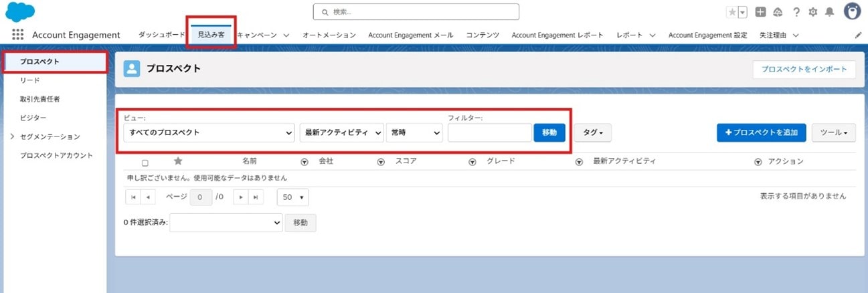
Task: Open the notifications bell icon
Action: (830, 12)
